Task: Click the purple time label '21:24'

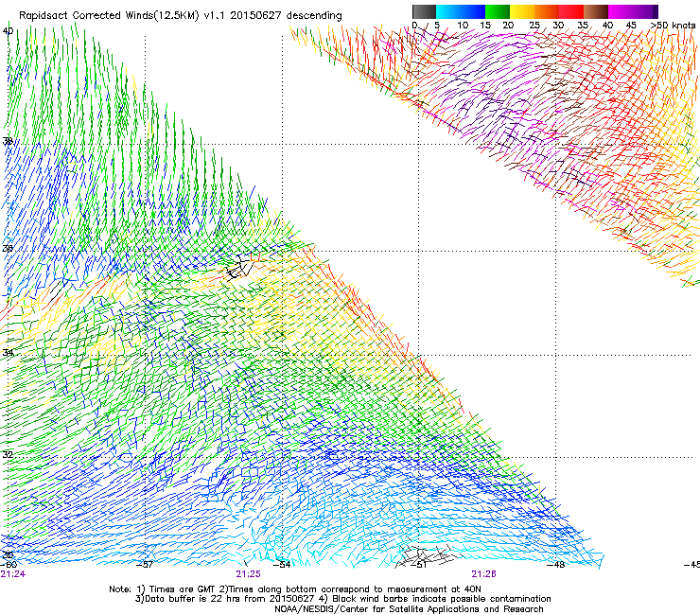Action: [13, 574]
